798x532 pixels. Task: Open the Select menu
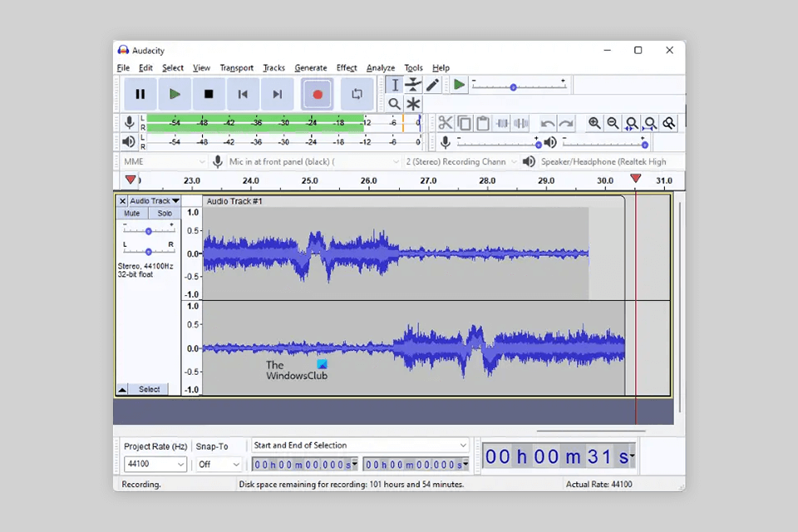pyautogui.click(x=173, y=67)
